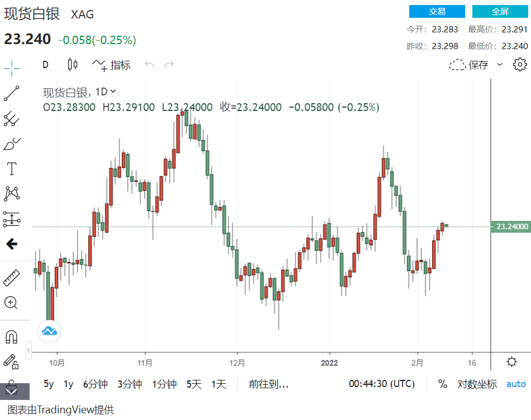This screenshot has height=420, width=531.
Task: Select the trend line drawing tool
Action: pos(12,94)
